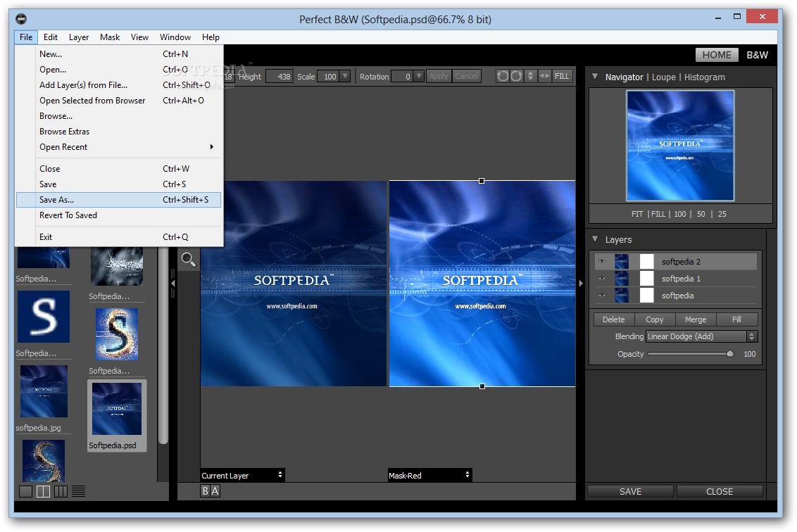Switch browser to three-column view icon

click(x=61, y=491)
